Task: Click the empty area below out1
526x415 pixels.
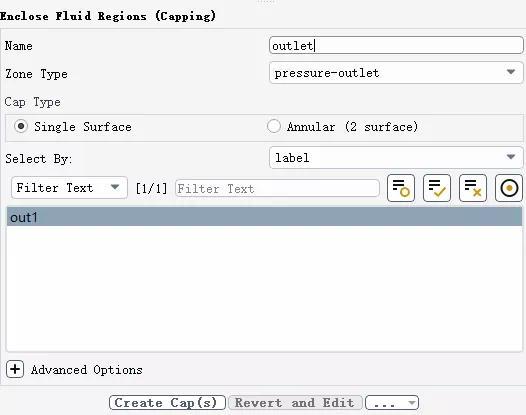Action: click(264, 289)
